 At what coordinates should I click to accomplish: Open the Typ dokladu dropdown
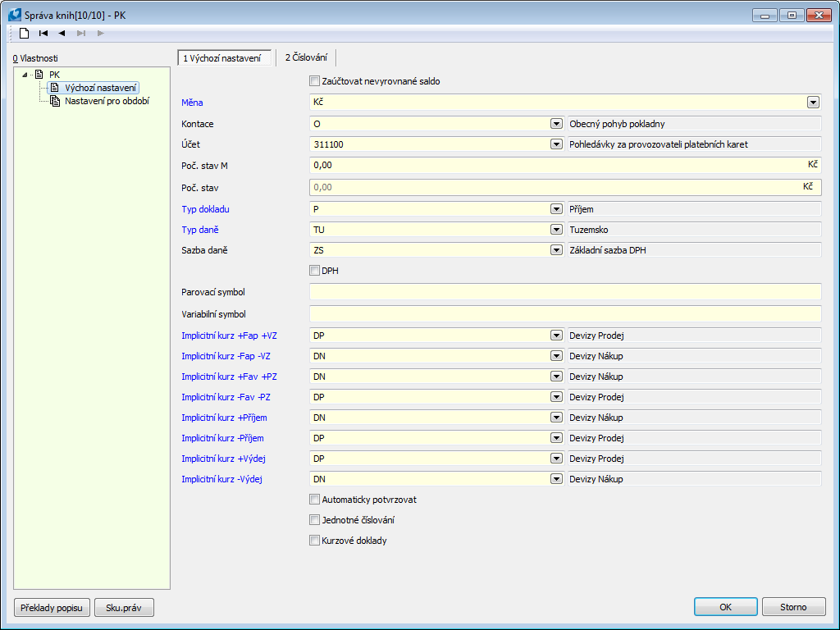555,209
